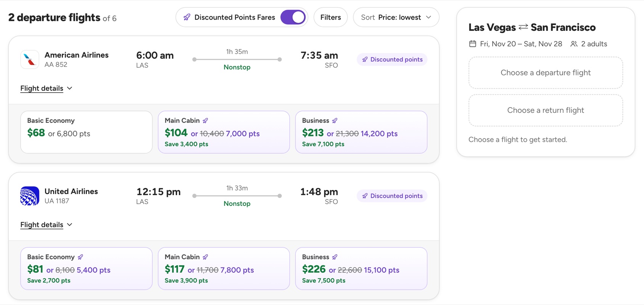
Task: Click the 7:35 am arrival time
Action: tap(319, 55)
